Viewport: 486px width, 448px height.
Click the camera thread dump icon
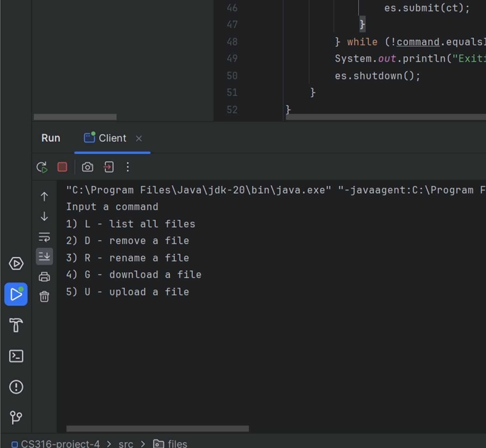point(87,167)
